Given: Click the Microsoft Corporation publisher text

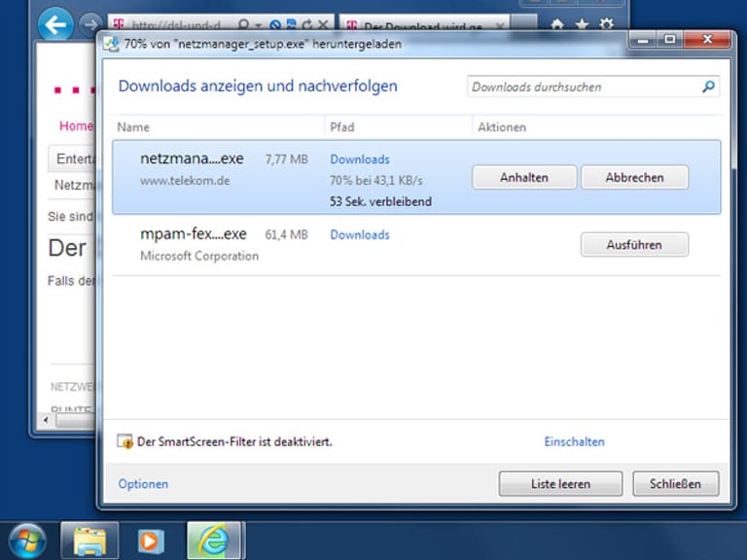Looking at the screenshot, I should coord(199,257).
